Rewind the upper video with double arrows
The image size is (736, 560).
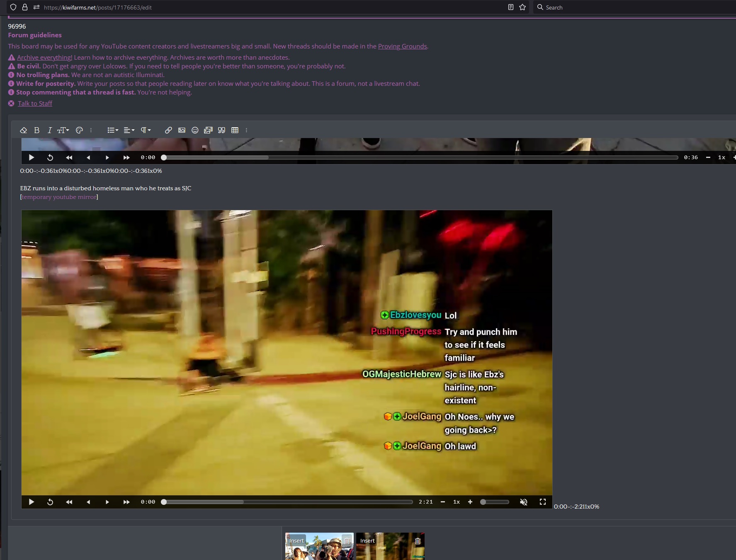pos(69,158)
